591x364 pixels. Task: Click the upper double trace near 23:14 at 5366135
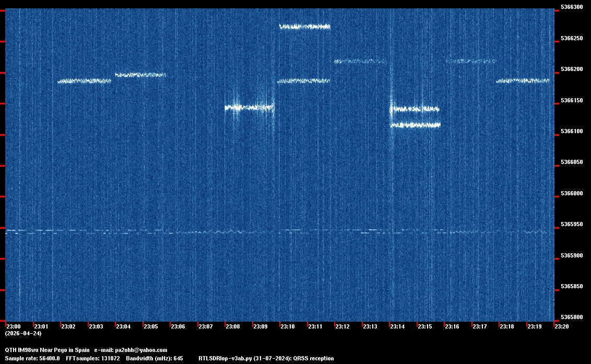click(415, 109)
